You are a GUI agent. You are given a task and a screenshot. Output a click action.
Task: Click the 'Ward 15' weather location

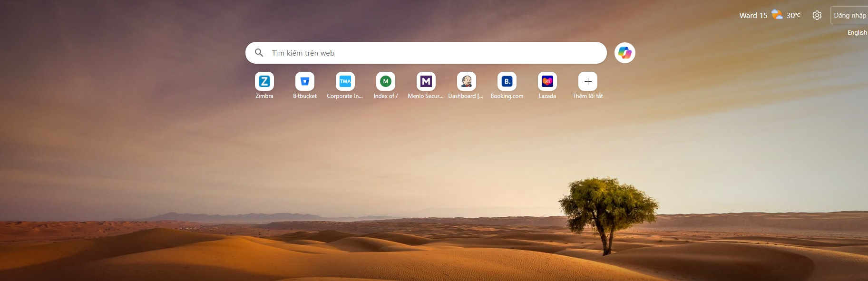point(753,15)
